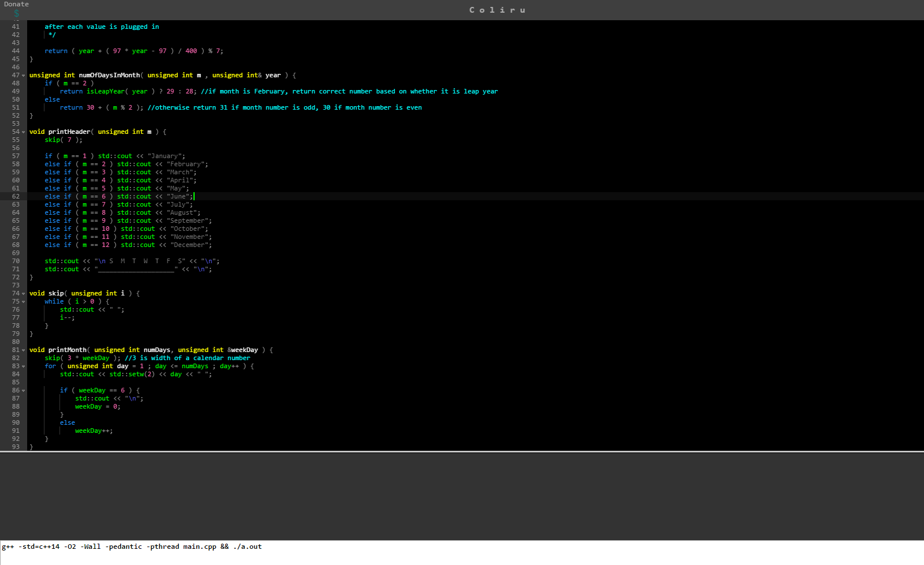
Task: Collapse skip function at line 74
Action: click(x=24, y=294)
